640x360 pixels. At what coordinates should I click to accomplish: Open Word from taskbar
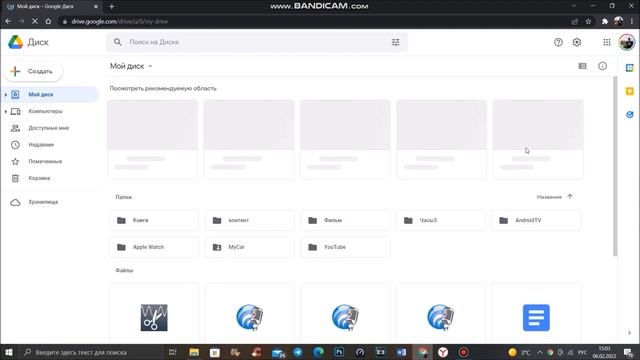click(x=401, y=352)
